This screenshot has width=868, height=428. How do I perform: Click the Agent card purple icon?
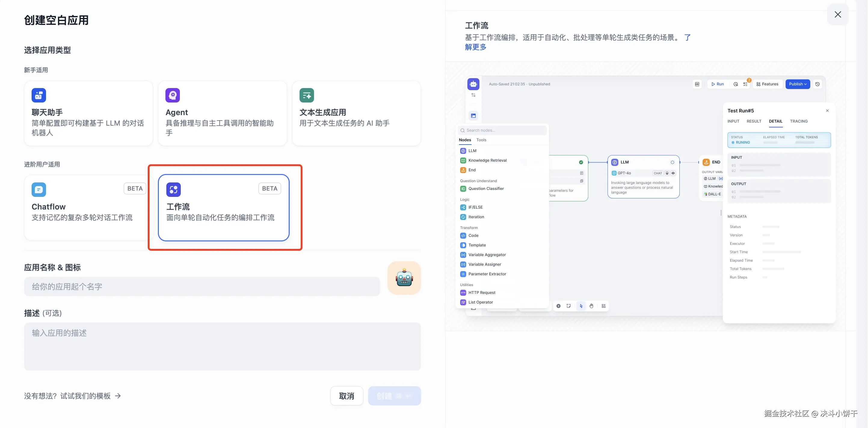[173, 95]
